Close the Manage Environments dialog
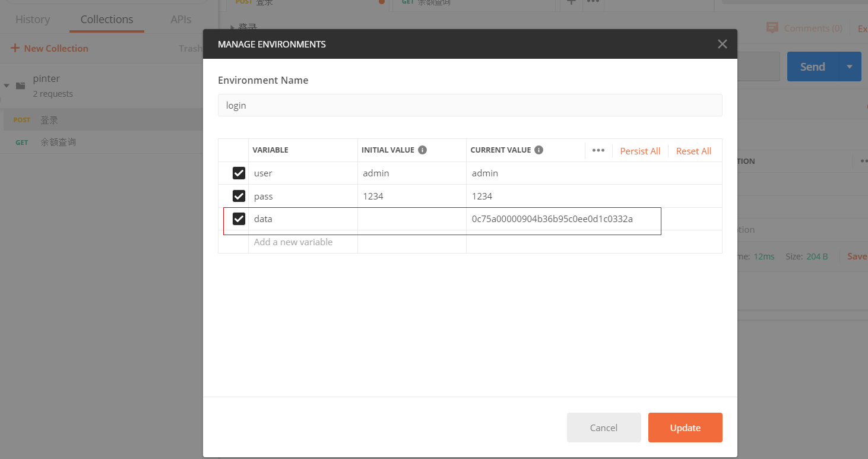 point(722,44)
